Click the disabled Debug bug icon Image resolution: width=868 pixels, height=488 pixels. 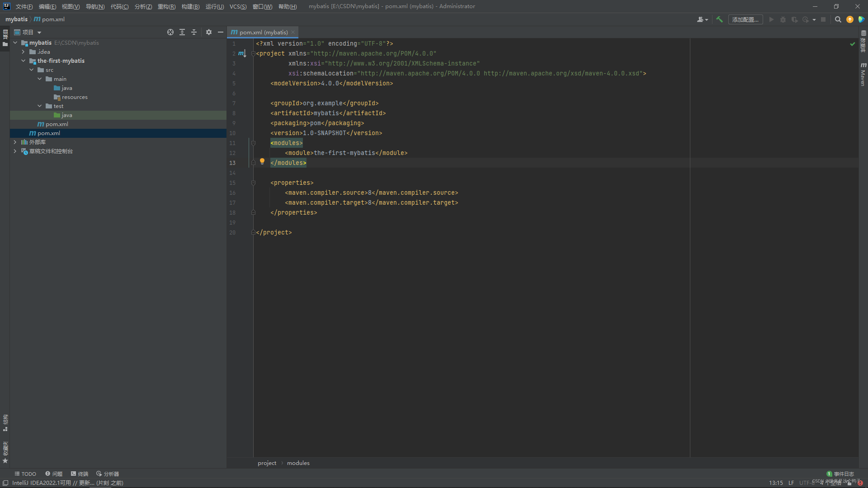point(783,19)
